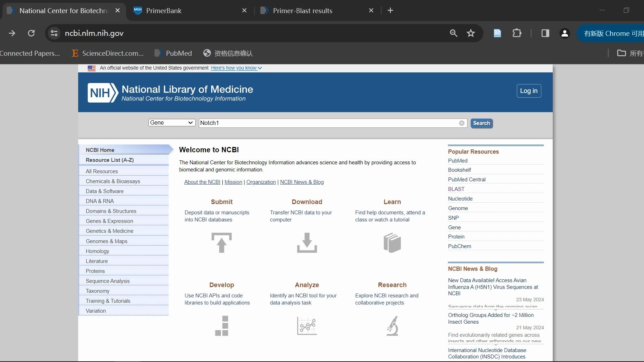
Task: Close the National Center for Biotechnology tab
Action: (x=118, y=10)
